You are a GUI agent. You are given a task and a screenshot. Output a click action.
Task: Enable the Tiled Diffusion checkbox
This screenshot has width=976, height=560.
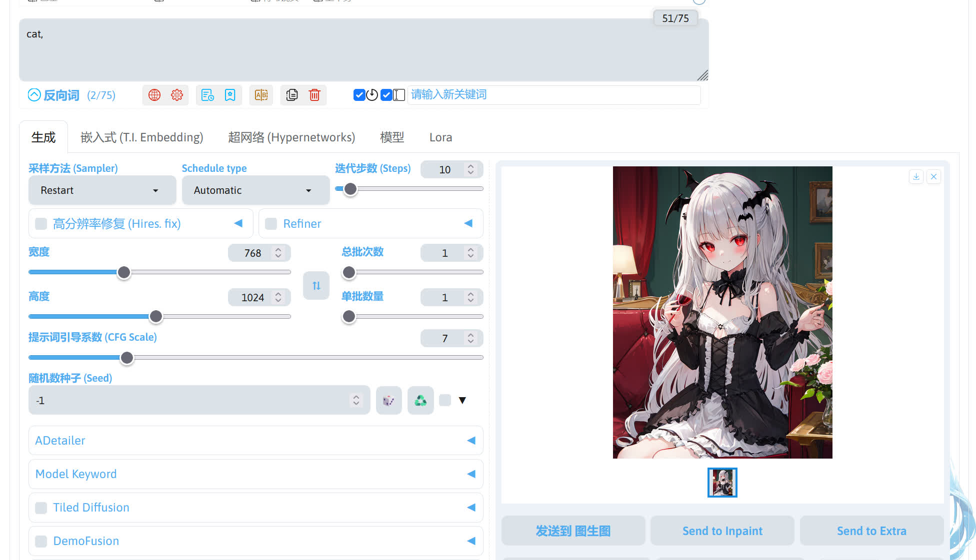(41, 507)
